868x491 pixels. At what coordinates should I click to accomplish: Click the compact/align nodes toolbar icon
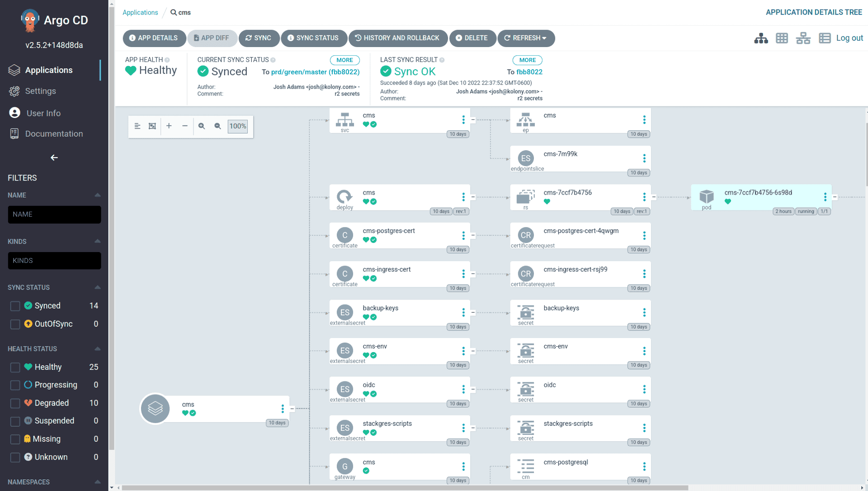tap(137, 126)
